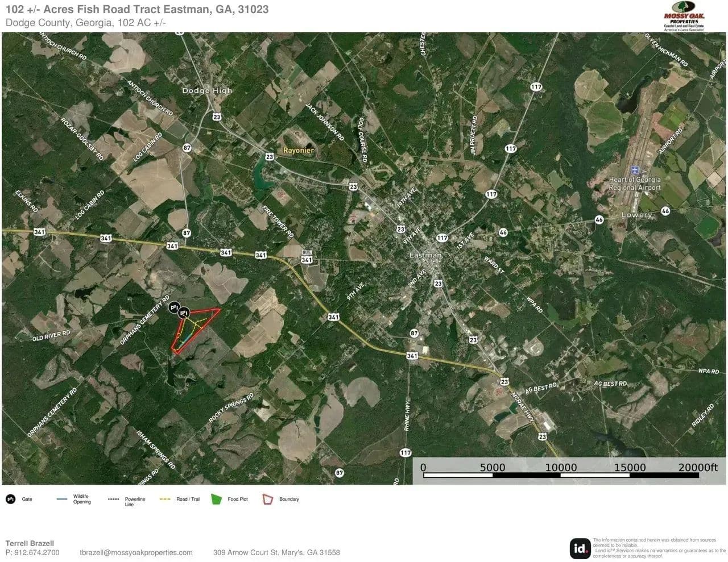Click the map distance scale bar

[x=561, y=474]
